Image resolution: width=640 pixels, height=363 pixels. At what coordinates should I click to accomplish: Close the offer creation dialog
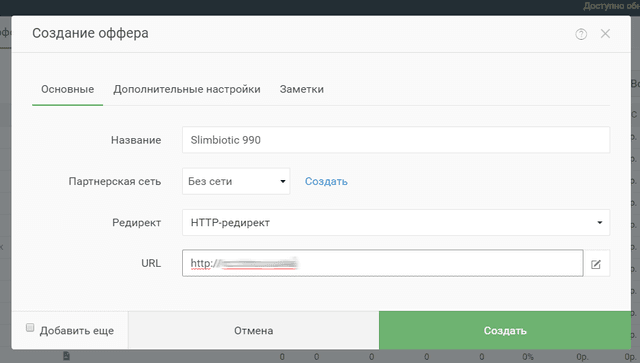(605, 34)
